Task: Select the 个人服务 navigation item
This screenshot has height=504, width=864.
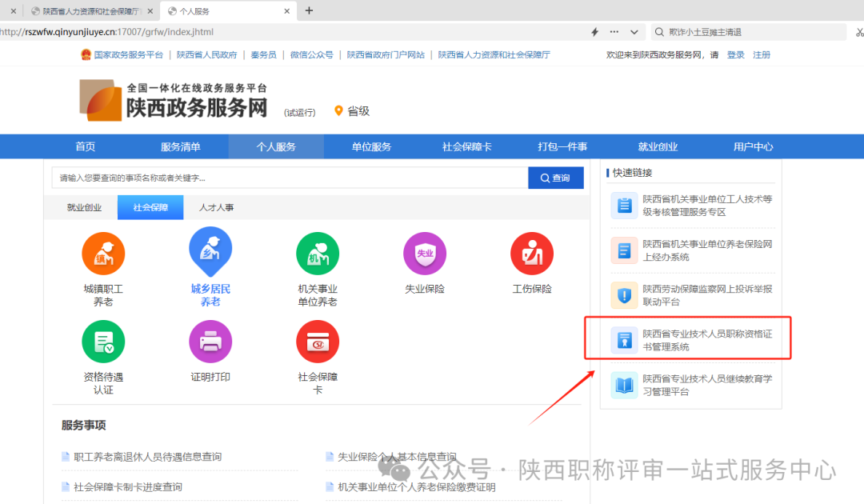Action: (276, 146)
